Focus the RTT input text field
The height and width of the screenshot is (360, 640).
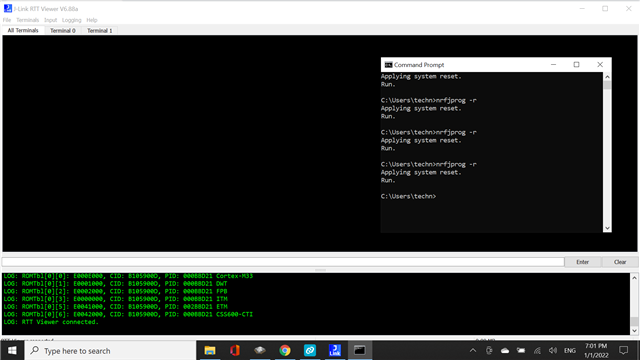point(283,262)
